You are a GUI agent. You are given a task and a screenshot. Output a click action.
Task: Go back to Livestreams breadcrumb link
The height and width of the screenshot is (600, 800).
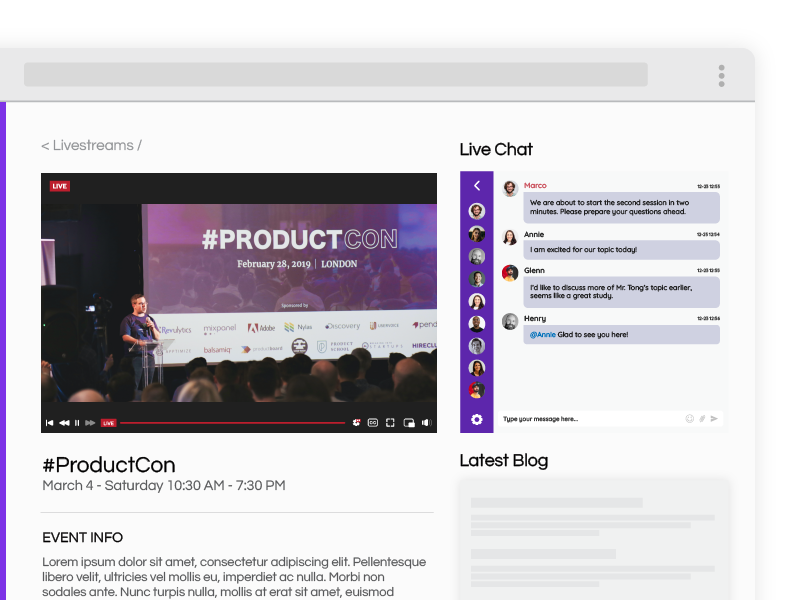pos(91,146)
